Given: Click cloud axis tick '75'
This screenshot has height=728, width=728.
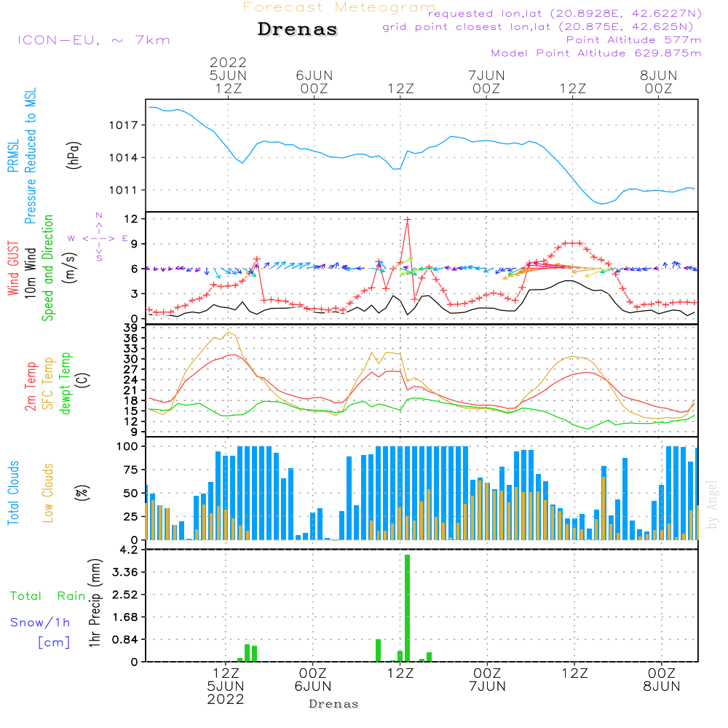Looking at the screenshot, I should point(131,470).
